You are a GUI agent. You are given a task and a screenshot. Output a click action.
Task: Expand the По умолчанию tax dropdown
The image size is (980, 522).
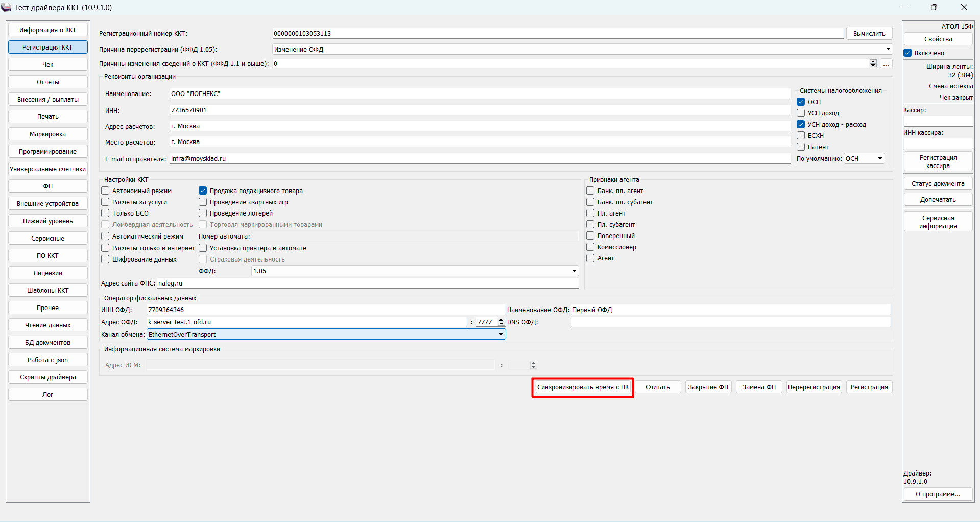pos(880,158)
